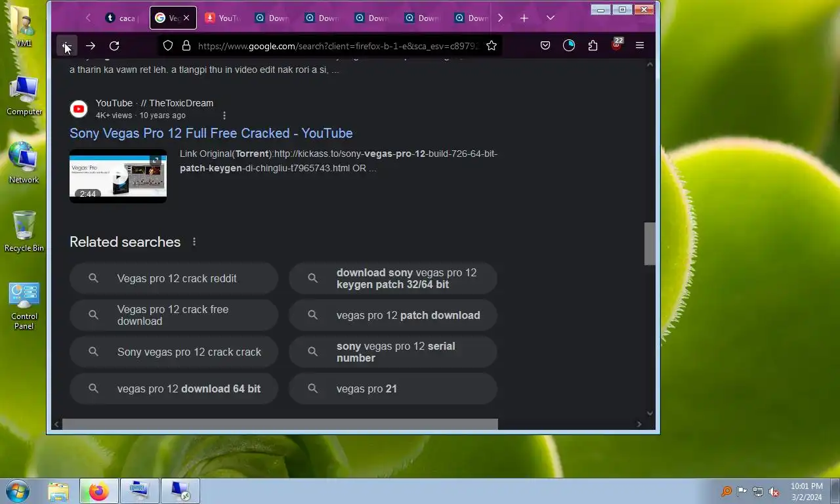Open "Sony Vegas Pro 12 Full Free Cracked - YouTube" link

[x=211, y=133]
